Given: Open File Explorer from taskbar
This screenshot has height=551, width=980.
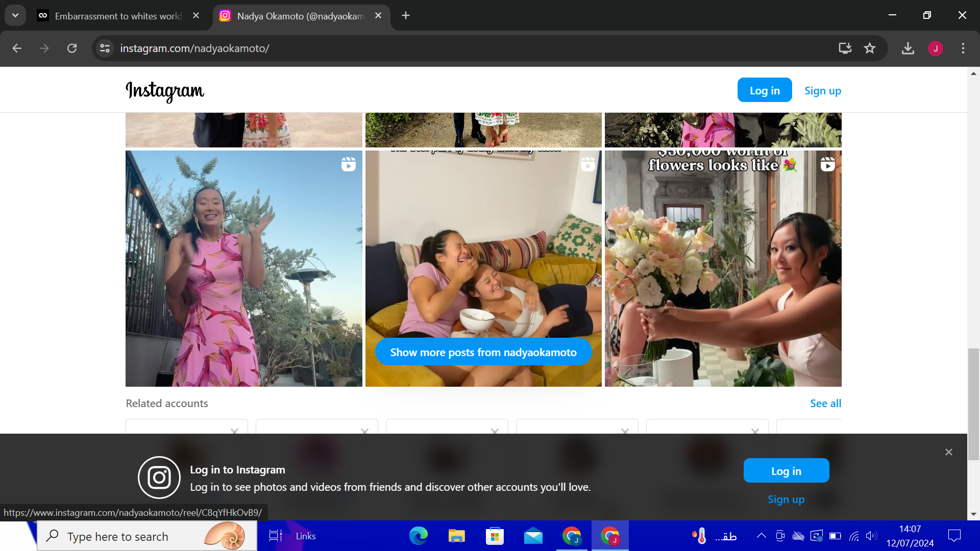Looking at the screenshot, I should [x=456, y=536].
